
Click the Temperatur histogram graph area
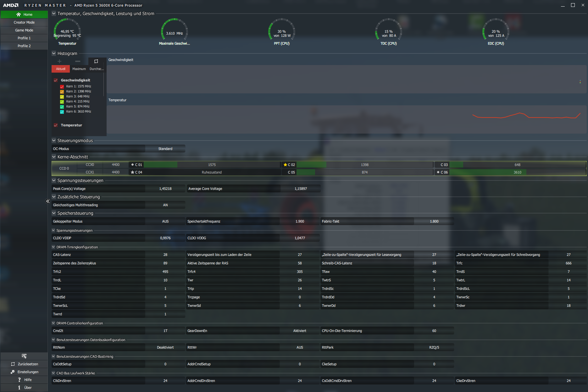pos(347,119)
